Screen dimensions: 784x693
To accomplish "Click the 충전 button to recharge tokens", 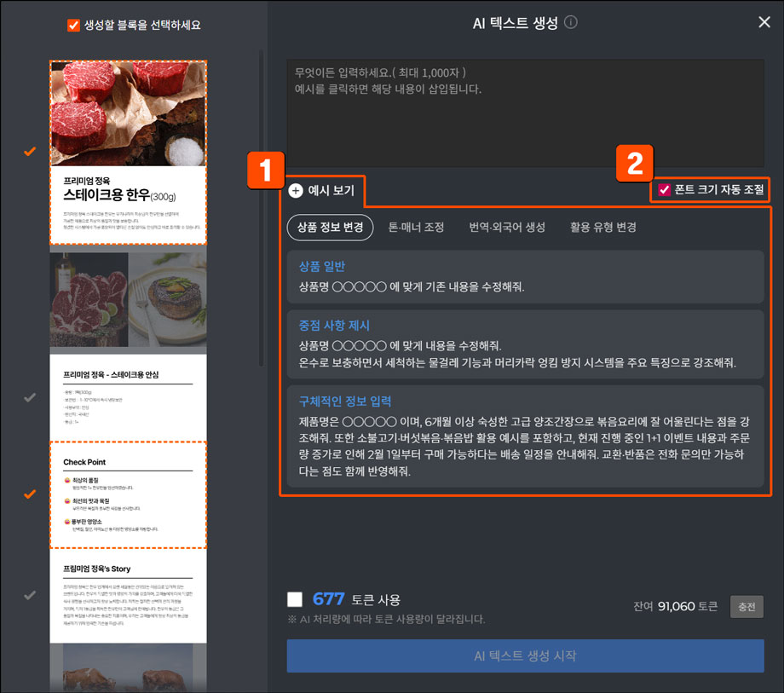I will [x=747, y=607].
